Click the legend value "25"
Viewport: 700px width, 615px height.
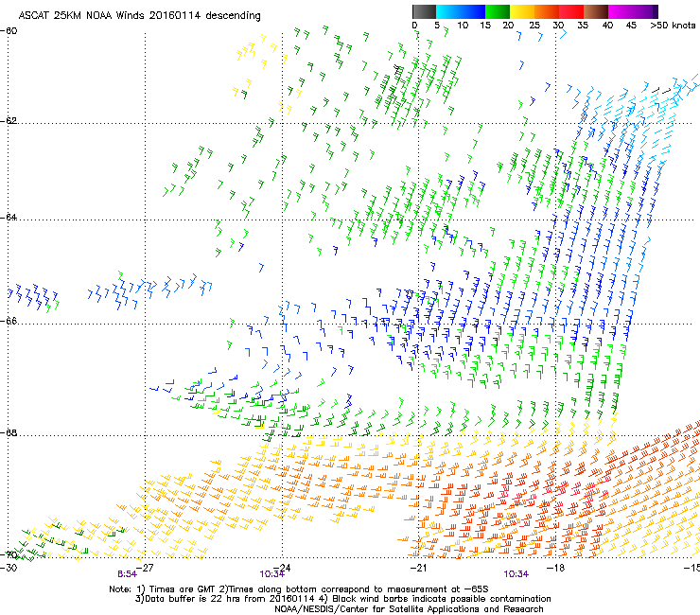(534, 26)
